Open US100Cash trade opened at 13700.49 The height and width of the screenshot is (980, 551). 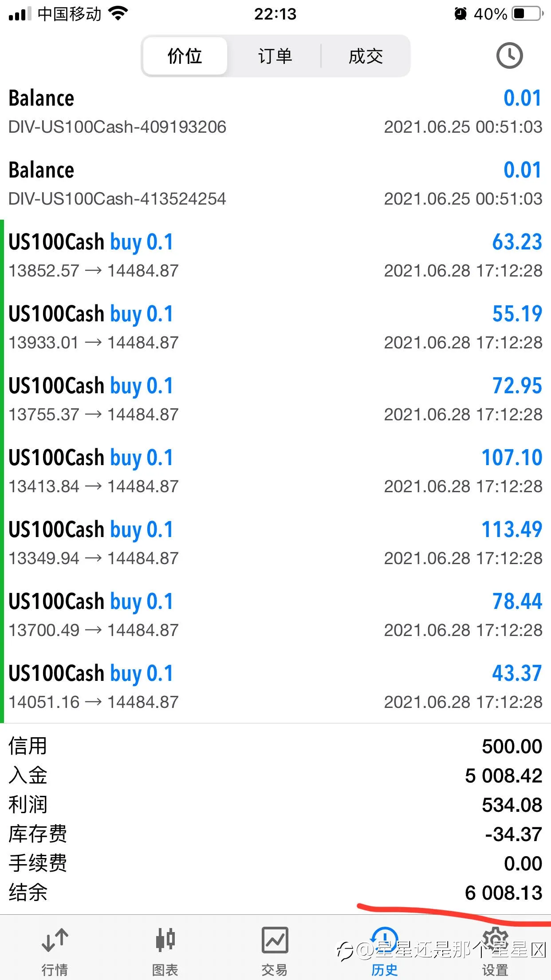(x=275, y=615)
